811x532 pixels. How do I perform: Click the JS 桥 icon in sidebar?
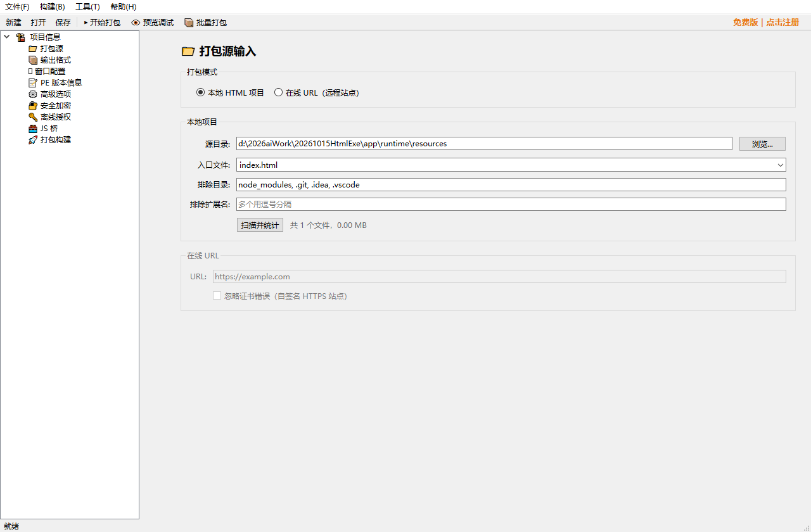tap(33, 129)
